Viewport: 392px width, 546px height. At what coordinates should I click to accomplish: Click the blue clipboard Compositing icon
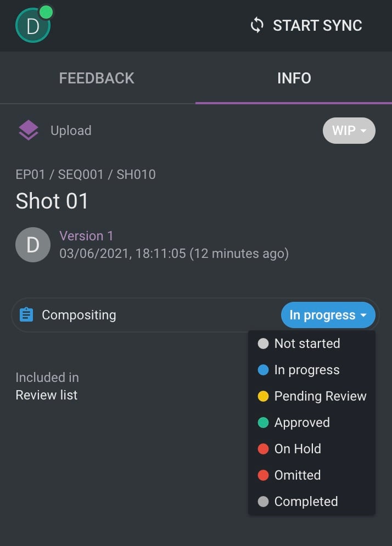26,315
